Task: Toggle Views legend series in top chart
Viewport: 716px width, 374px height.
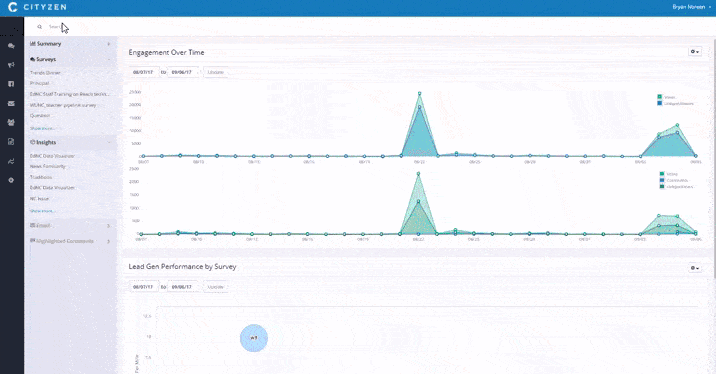Action: 667,97
